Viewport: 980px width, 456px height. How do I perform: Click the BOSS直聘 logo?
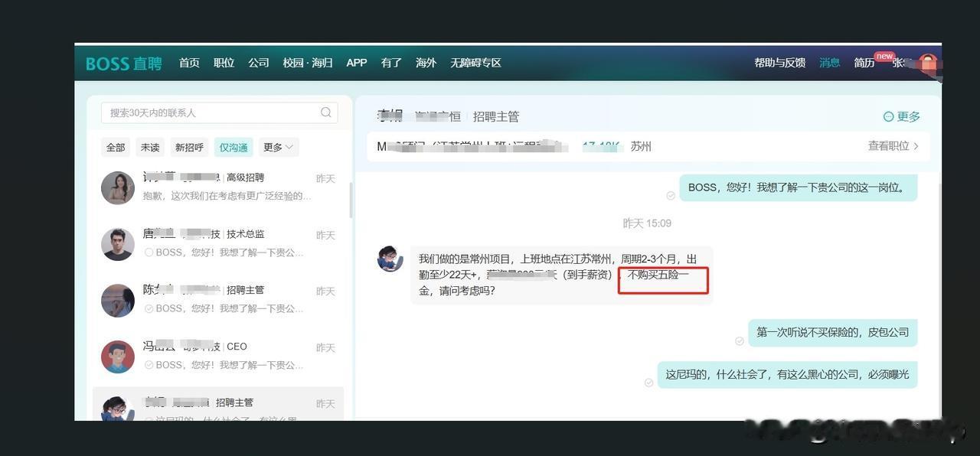(124, 64)
